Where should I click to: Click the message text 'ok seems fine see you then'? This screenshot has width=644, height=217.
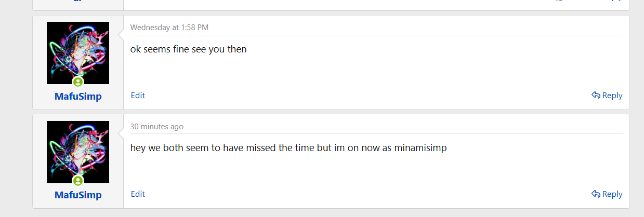click(189, 49)
